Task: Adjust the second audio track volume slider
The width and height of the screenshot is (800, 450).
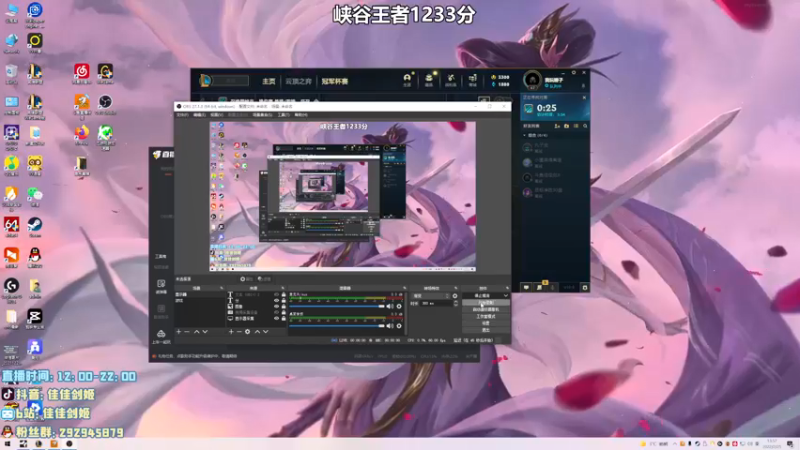Action: tap(337, 326)
